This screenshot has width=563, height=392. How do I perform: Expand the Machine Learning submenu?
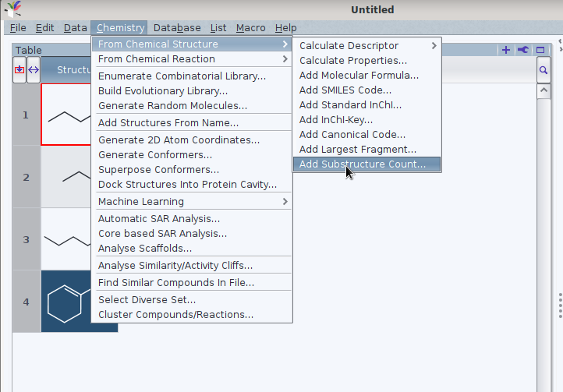click(x=192, y=201)
